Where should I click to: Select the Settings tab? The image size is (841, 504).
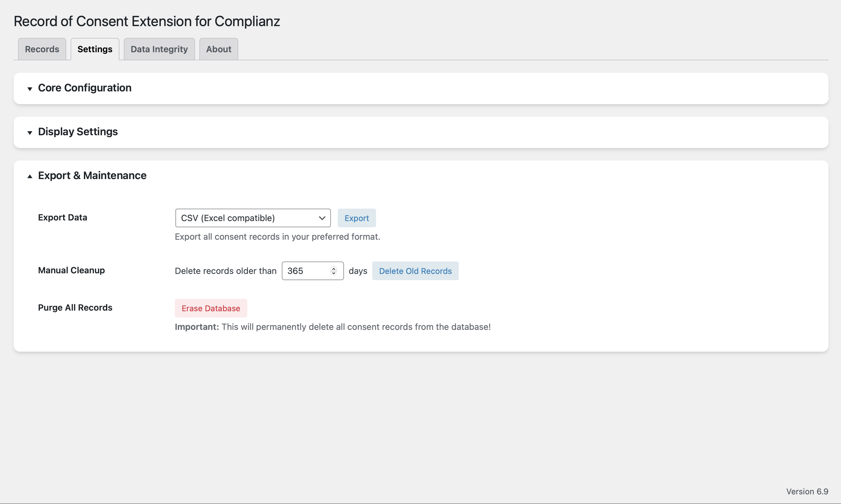tap(95, 49)
